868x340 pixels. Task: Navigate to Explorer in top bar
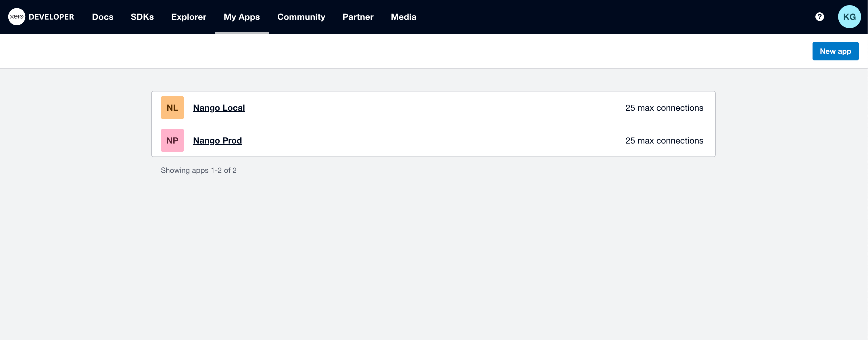click(188, 17)
